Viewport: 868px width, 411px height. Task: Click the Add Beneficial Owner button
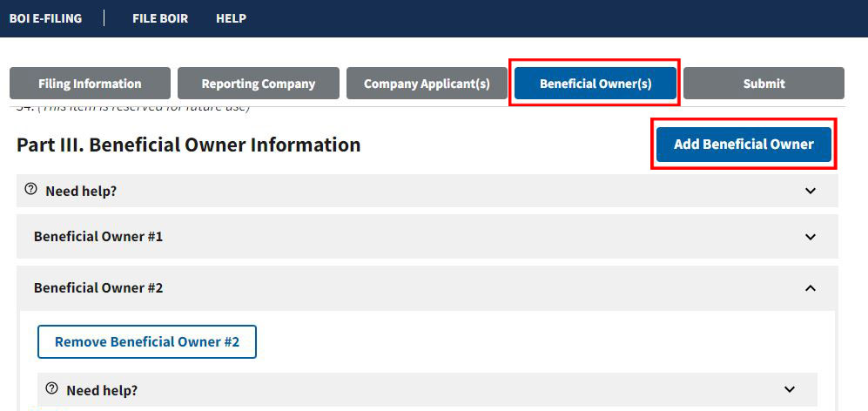(744, 145)
